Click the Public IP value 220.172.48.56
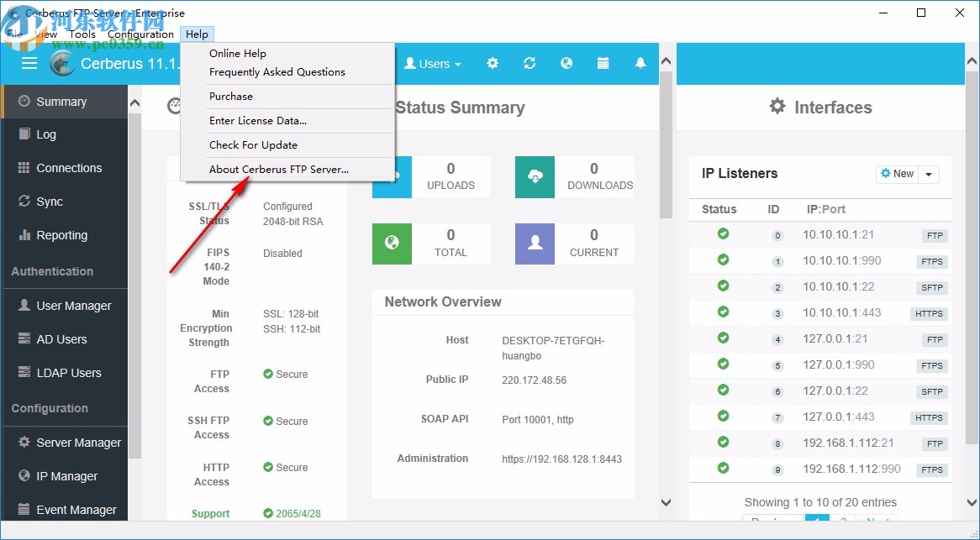This screenshot has height=540, width=980. click(x=534, y=380)
